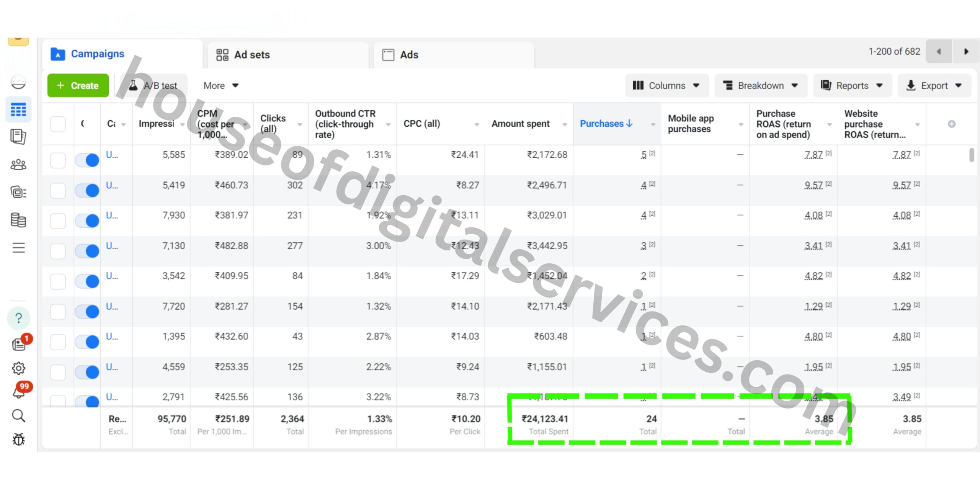Open the Breakdown dropdown

point(761,86)
